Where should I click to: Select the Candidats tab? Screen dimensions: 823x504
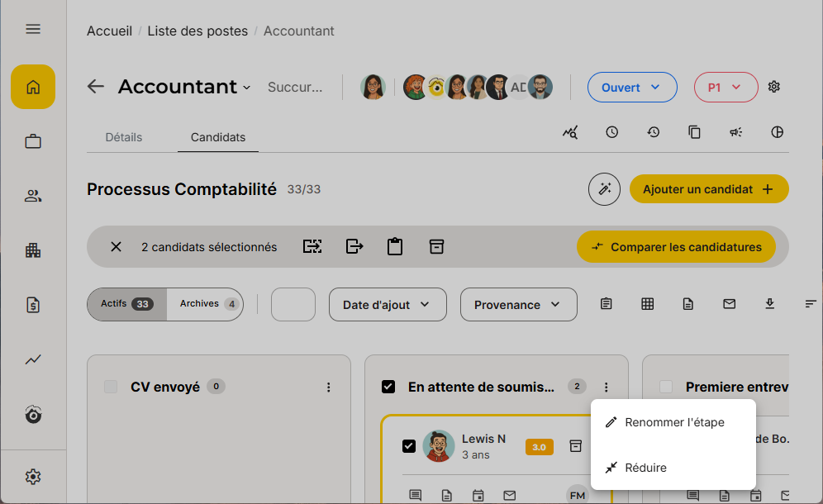[x=218, y=137]
